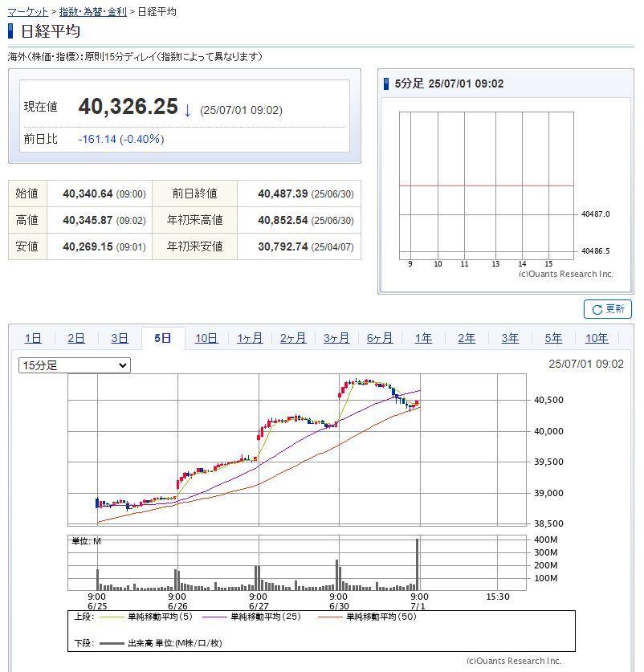Image resolution: width=644 pixels, height=672 pixels.
Task: Click the 安値 label cell
Action: pos(27,246)
